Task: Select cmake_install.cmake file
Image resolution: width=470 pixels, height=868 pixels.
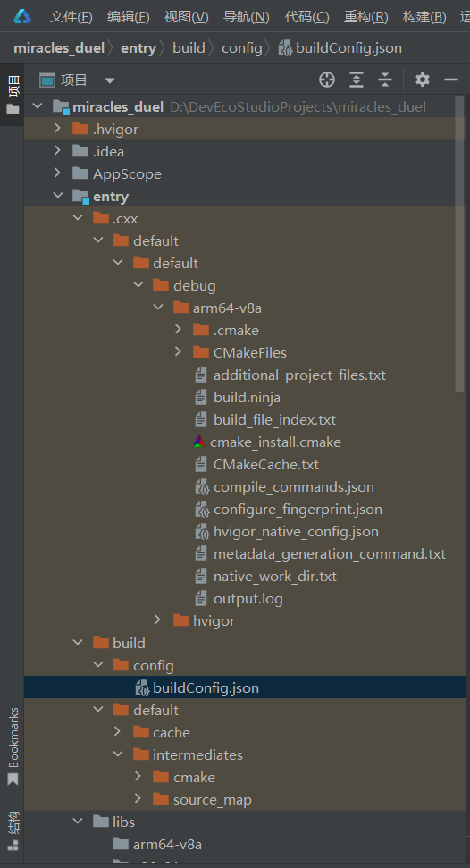Action: (x=276, y=442)
